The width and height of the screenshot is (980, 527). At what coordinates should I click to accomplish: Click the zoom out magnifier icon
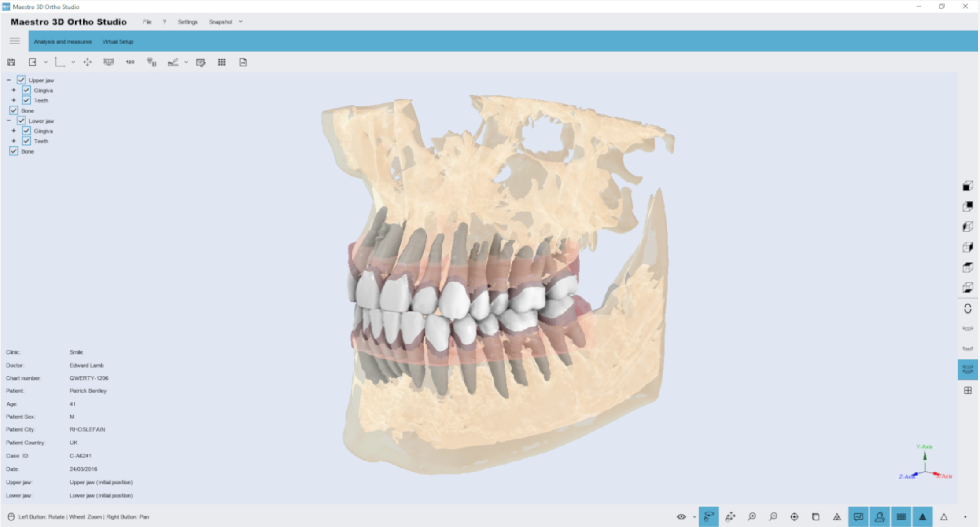coord(773,516)
